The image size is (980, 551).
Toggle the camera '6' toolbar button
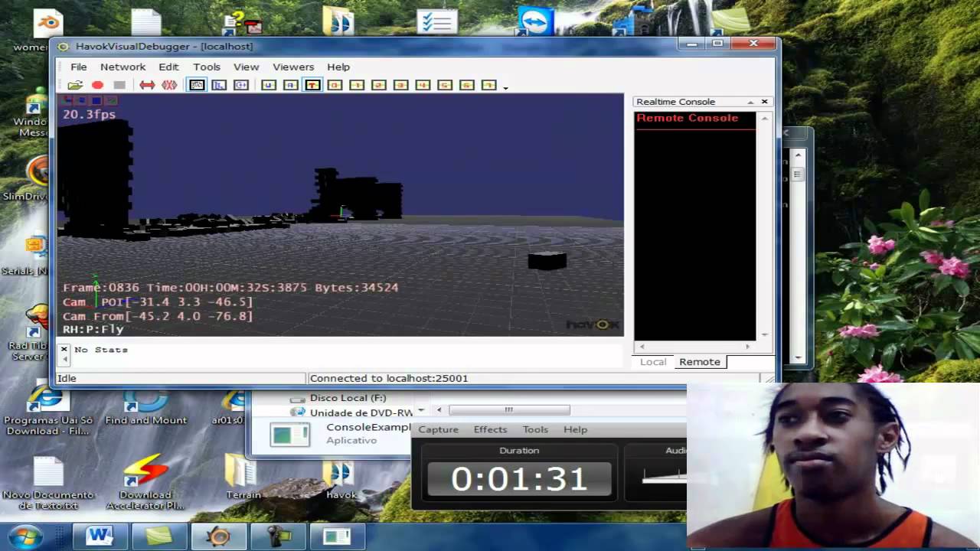pos(467,85)
